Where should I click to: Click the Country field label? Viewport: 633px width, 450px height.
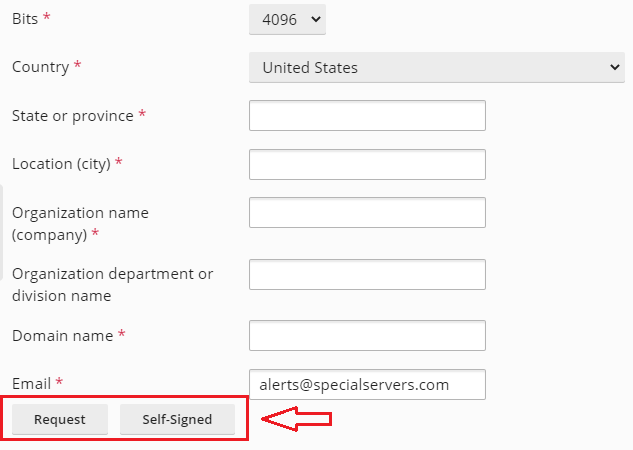40,67
